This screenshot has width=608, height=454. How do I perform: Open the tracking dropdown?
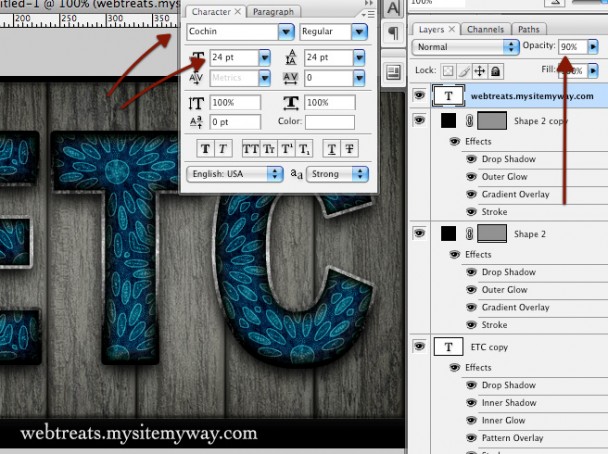click(x=359, y=78)
